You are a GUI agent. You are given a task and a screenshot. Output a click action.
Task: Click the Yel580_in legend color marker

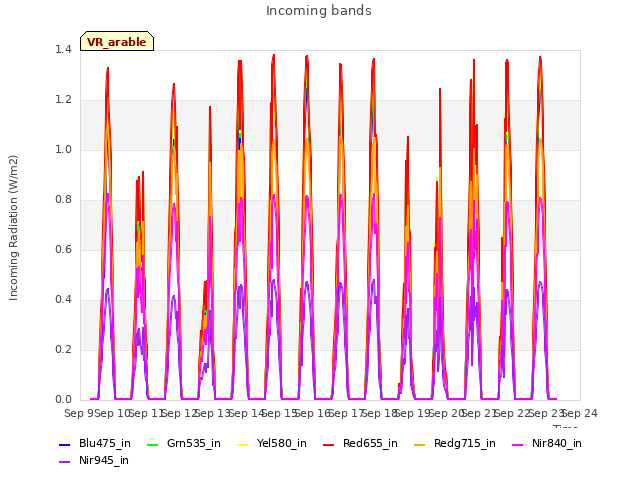242,444
